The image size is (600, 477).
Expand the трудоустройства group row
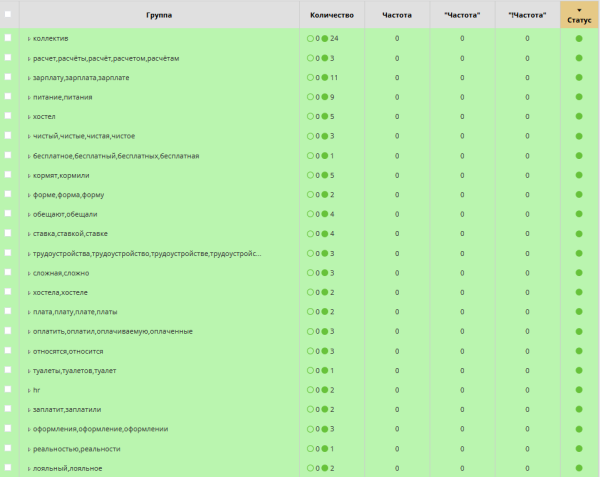coord(29,253)
